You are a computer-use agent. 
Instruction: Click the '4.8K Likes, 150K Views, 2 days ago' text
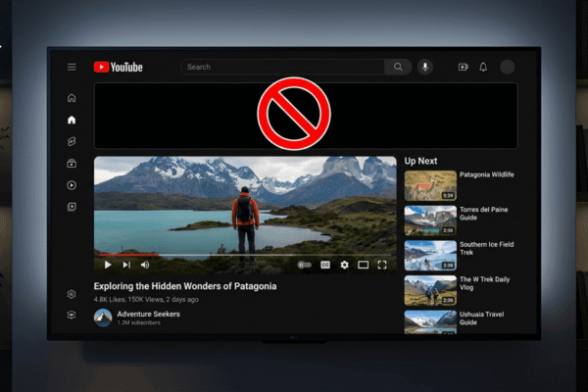146,299
